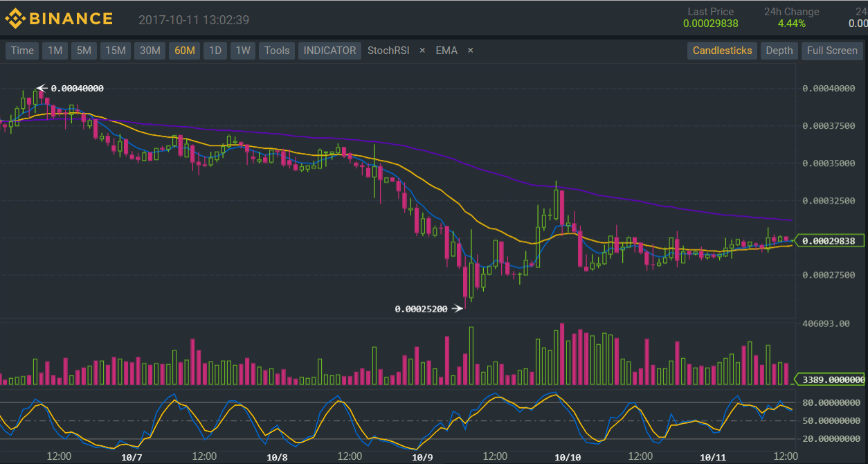
Task: Open the Tools menu
Action: (277, 51)
